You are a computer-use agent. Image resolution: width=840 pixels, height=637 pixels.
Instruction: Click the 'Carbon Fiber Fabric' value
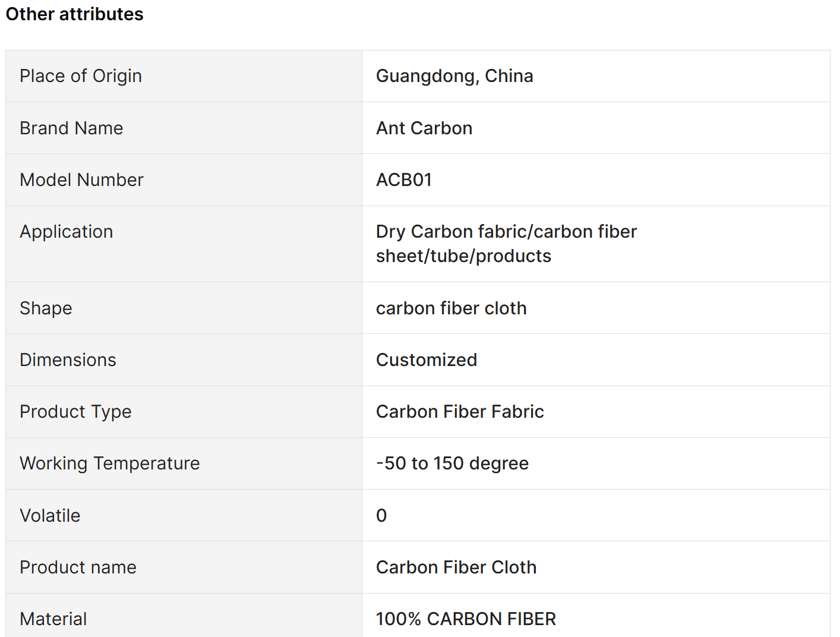coord(460,412)
